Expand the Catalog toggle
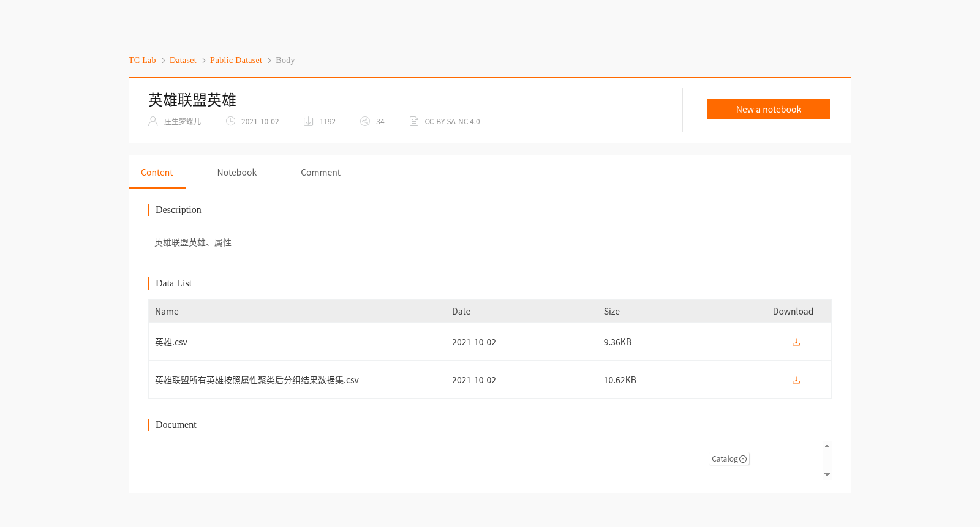The image size is (980, 527). (729, 459)
